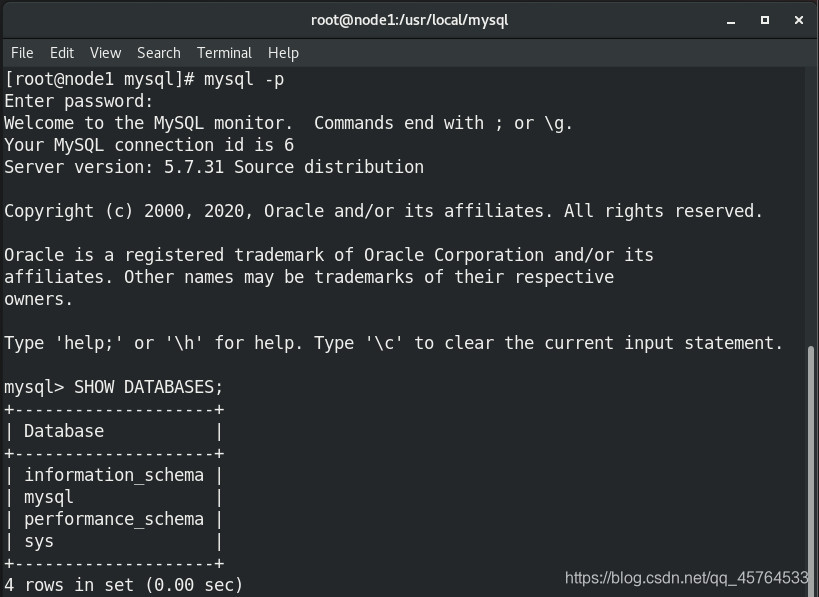
Task: Click the Copyright (c) 2000, 2020 line
Action: click(x=384, y=211)
